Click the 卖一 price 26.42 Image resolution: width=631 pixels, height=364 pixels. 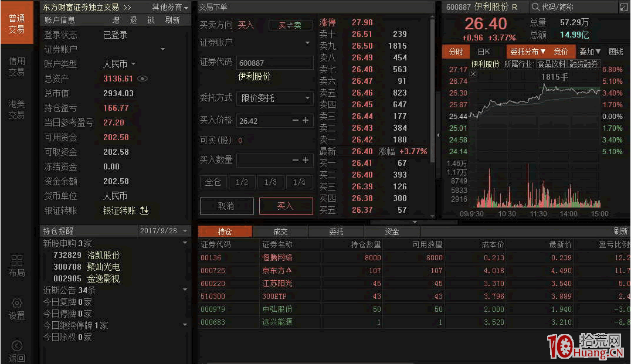[362, 140]
